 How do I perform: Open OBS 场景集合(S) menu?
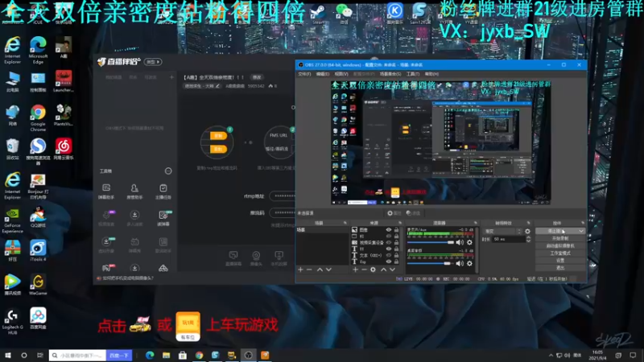click(390, 74)
